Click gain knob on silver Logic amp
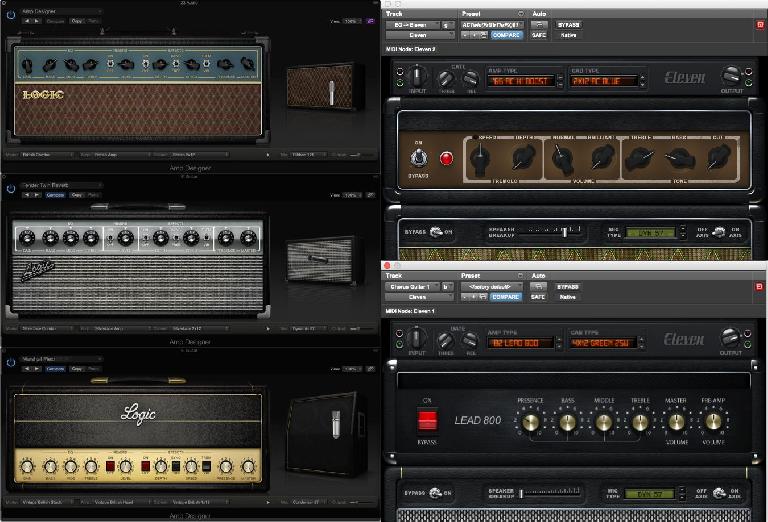Screen dimensions: 768x522 click(x=27, y=238)
